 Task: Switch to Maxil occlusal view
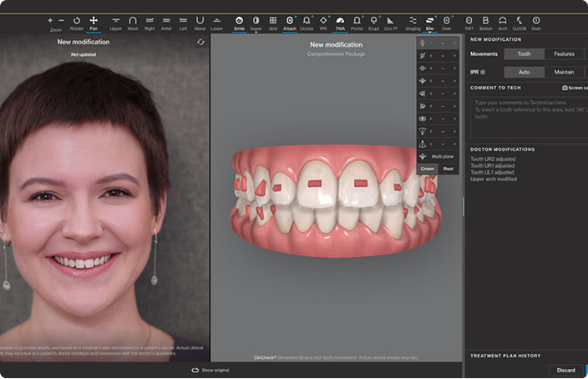133,23
